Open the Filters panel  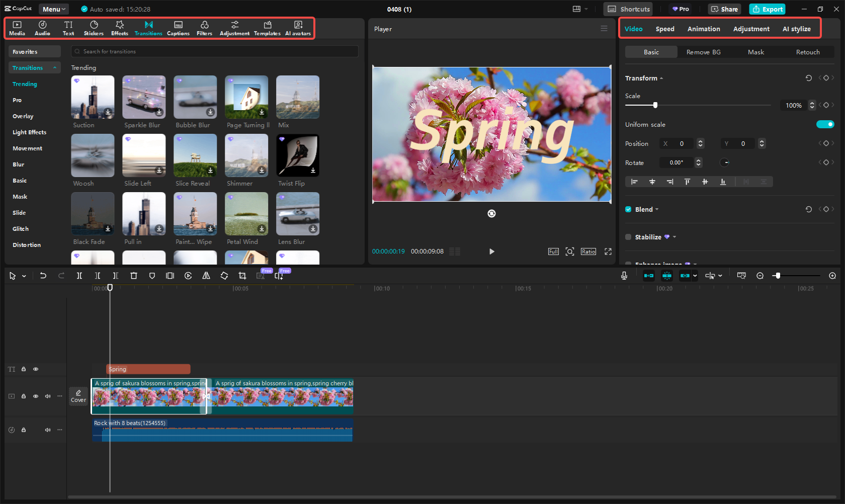[x=204, y=28]
